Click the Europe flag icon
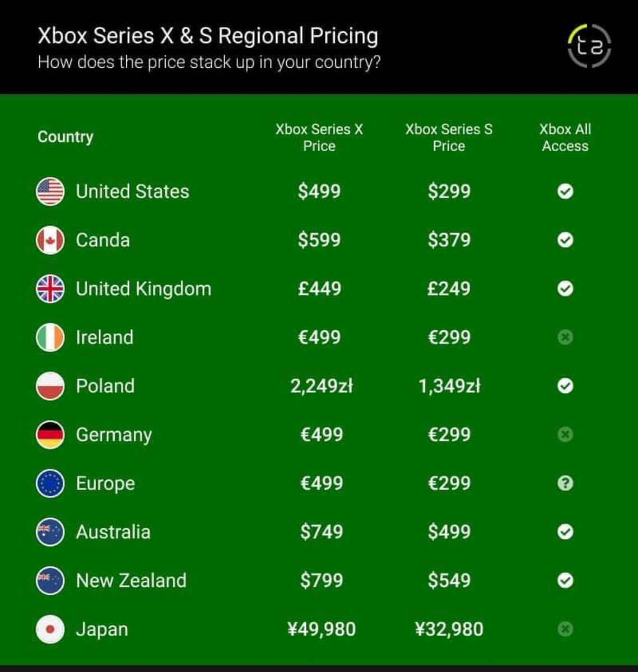This screenshot has width=638, height=672. [50, 484]
